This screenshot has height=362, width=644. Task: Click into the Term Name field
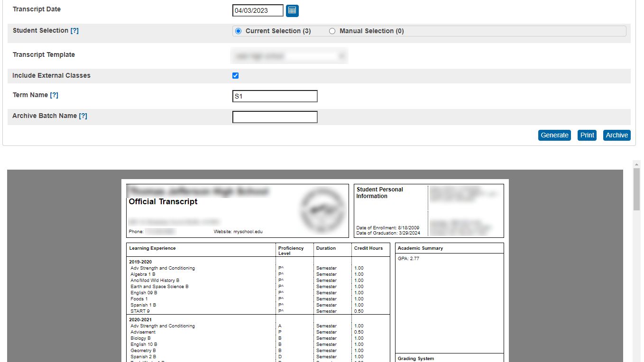point(275,96)
